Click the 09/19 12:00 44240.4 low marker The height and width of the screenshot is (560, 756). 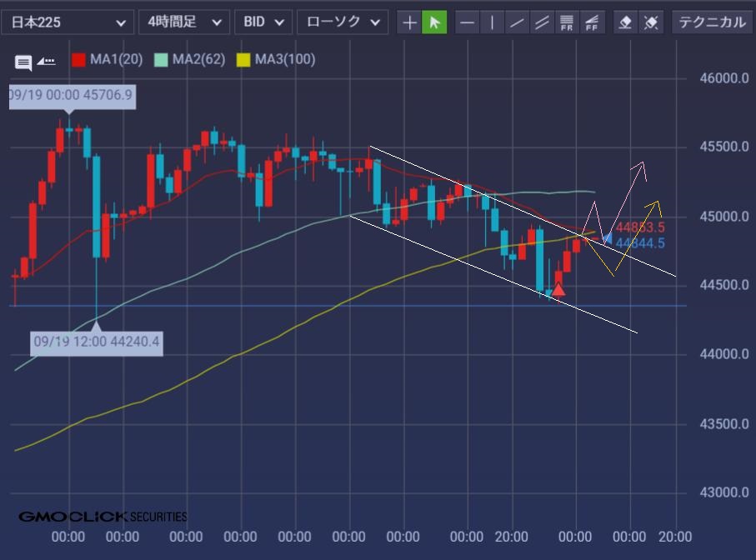coord(96,341)
